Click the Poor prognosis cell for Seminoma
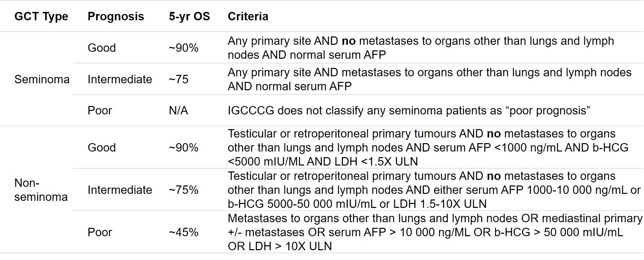 coord(100,111)
